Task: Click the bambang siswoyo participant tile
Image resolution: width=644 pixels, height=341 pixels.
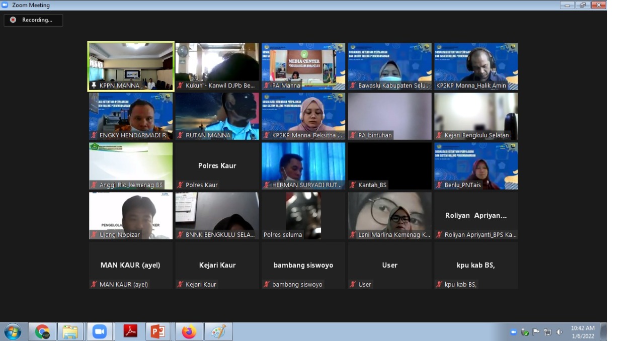Action: 303,265
